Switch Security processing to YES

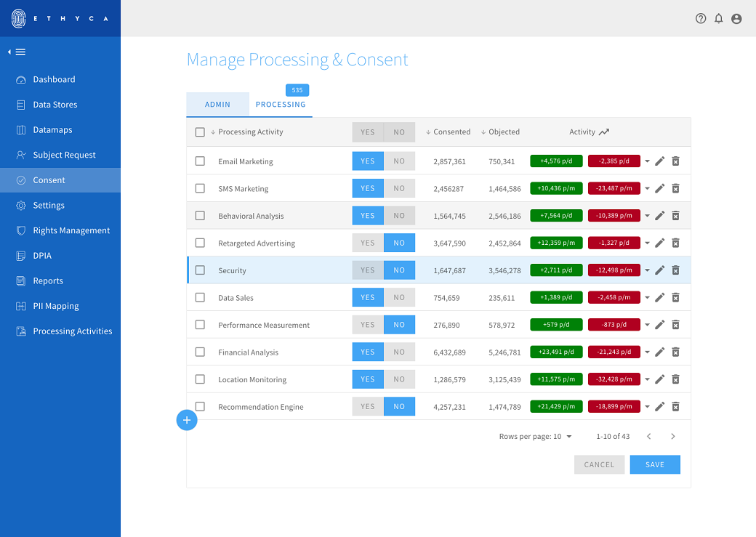click(367, 270)
